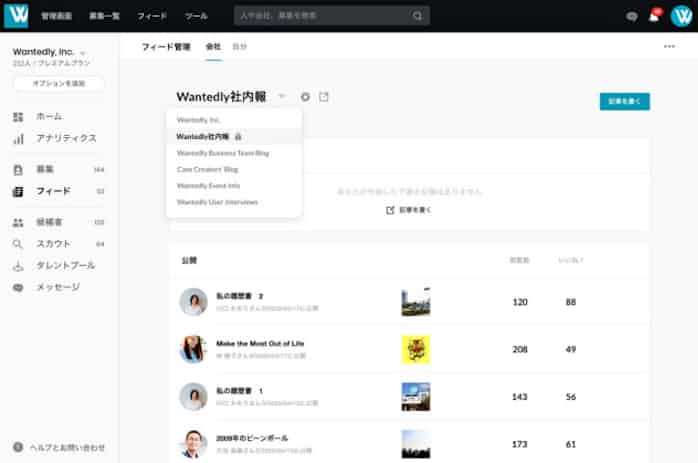Image resolution: width=698 pixels, height=463 pixels.
Task: Click the external link icon beside feed title
Action: click(323, 97)
